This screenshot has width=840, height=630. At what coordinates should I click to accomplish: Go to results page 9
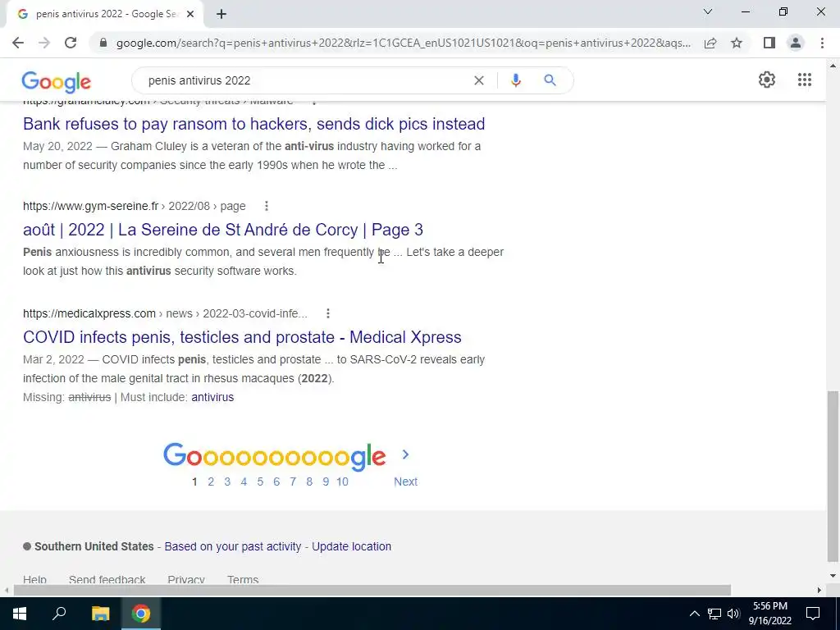[326, 482]
